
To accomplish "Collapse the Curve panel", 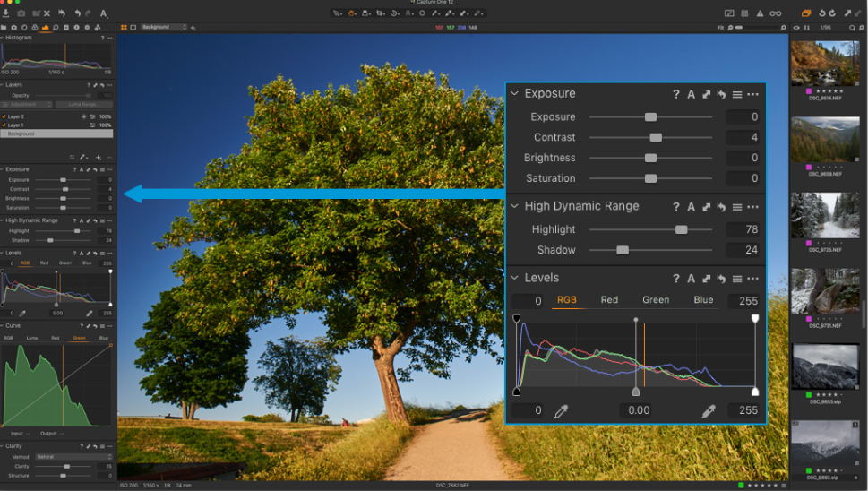I will (x=2, y=325).
